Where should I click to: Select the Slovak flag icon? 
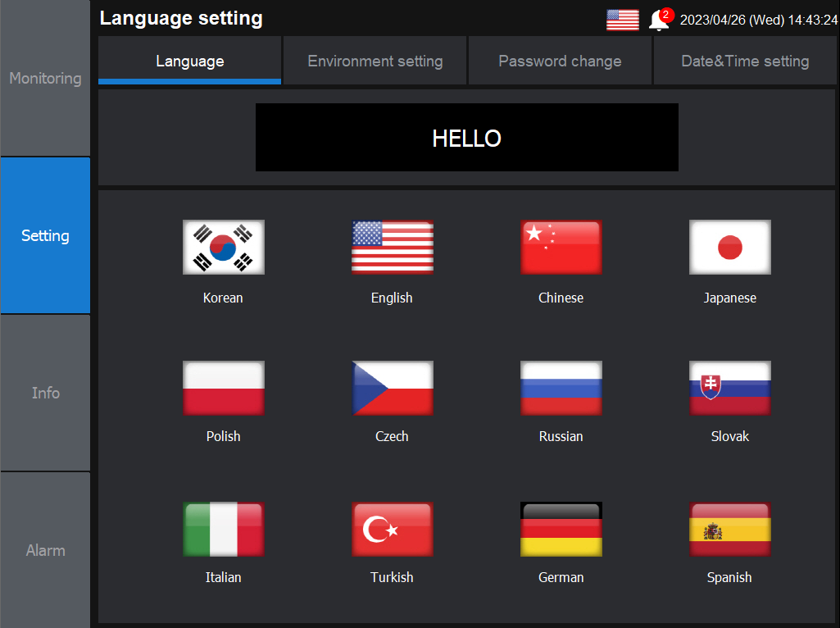[x=729, y=388]
